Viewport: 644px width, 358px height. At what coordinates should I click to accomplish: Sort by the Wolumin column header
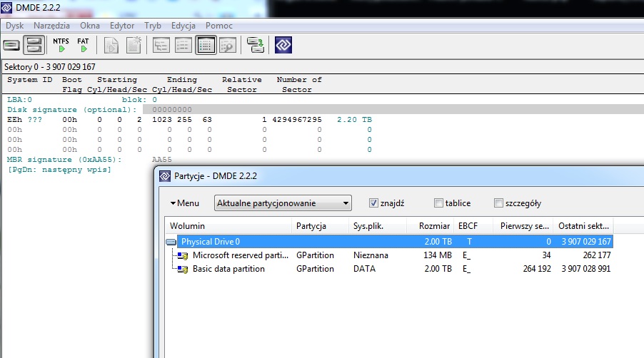point(228,226)
